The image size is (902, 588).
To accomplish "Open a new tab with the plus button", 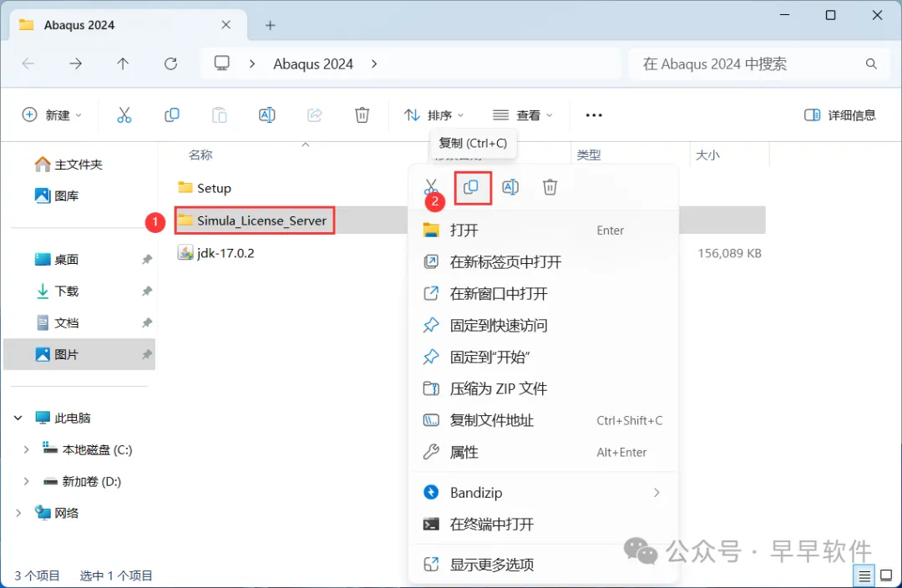I will pyautogui.click(x=270, y=25).
